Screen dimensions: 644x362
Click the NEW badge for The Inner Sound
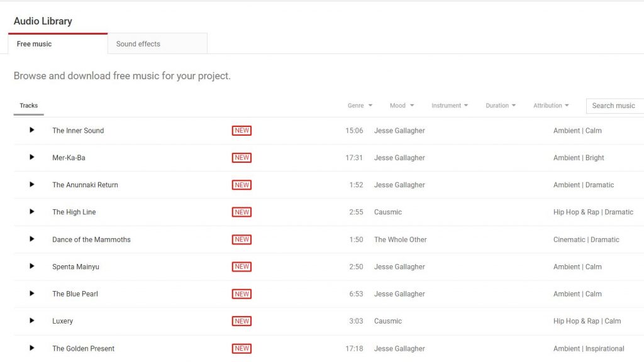coord(241,131)
